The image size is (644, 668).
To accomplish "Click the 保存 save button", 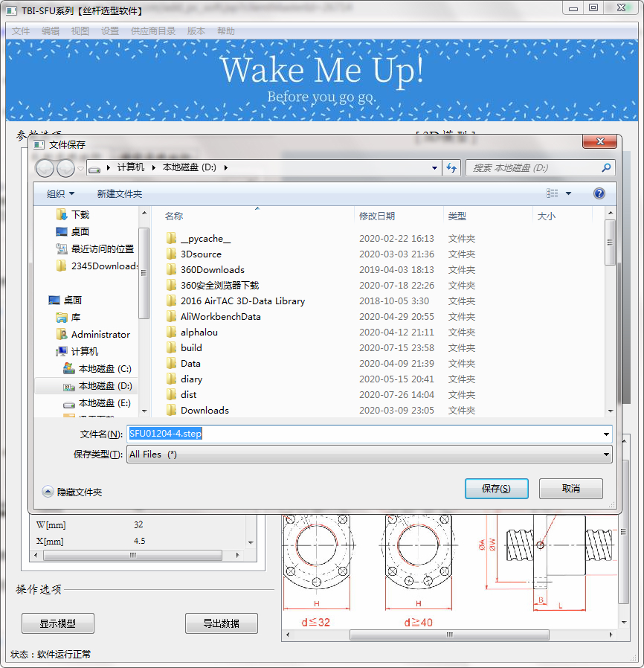I will (496, 489).
